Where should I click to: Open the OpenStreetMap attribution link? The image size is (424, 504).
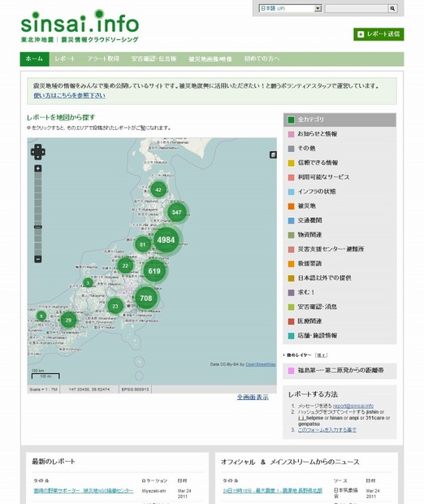[x=261, y=364]
